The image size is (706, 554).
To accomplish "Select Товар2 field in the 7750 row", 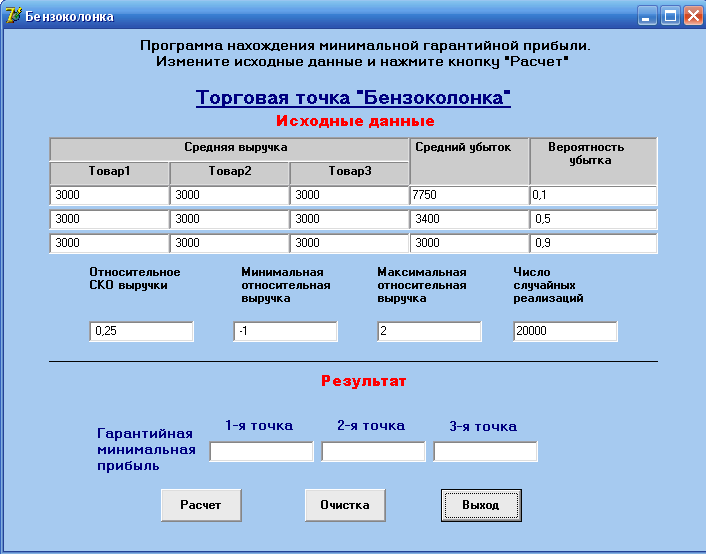I will click(230, 195).
